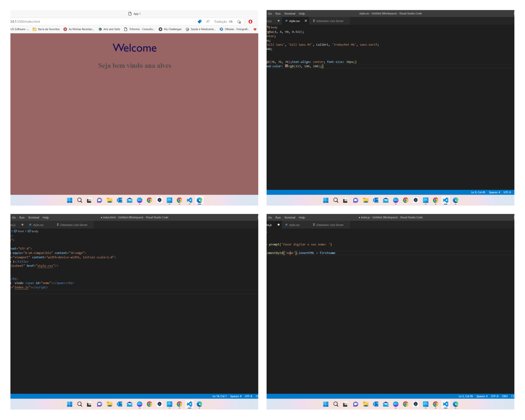525x420 pixels.
Task: Close the active style.css tab with X
Action: pyautogui.click(x=306, y=21)
